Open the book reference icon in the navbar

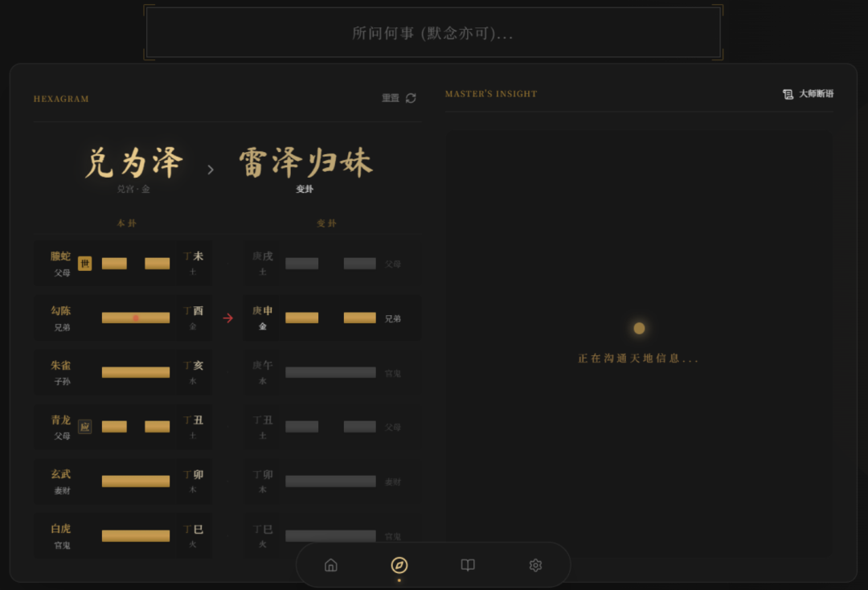pos(467,565)
